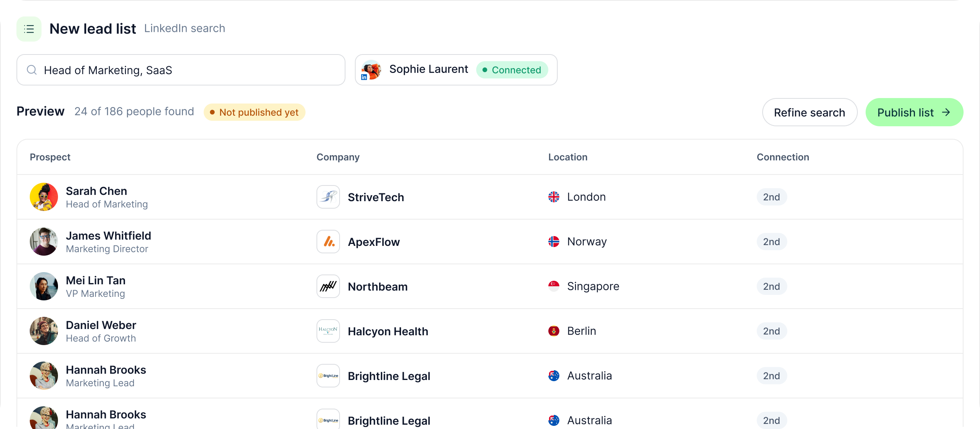Click the Singapore flag icon
This screenshot has height=429, width=980.
[554, 286]
